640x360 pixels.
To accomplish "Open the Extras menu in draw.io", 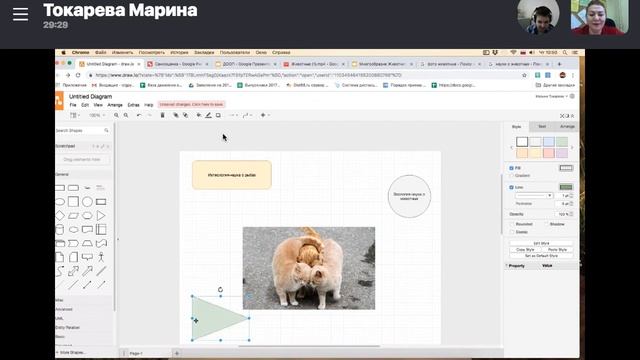I will (133, 105).
